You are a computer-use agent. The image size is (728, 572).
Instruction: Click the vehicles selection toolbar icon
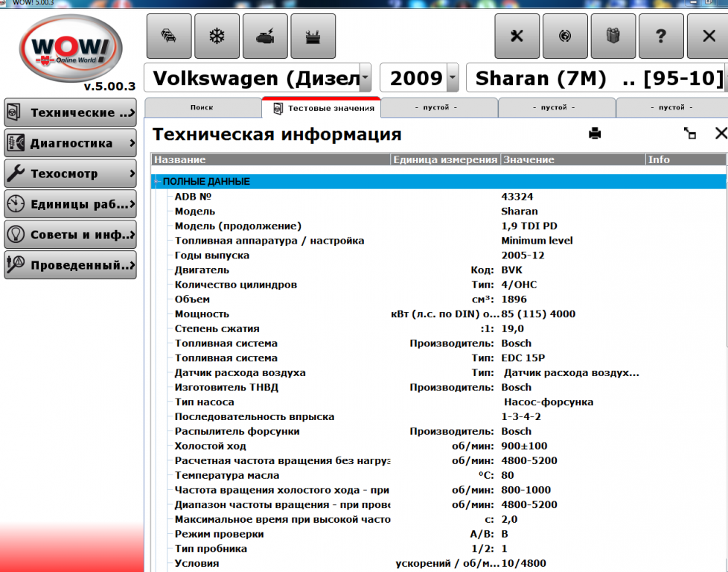169,36
